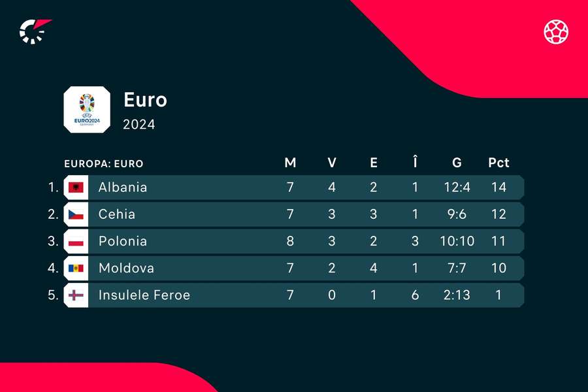588x392 pixels.
Task: Click Albania's 14 points value
Action: tap(498, 188)
